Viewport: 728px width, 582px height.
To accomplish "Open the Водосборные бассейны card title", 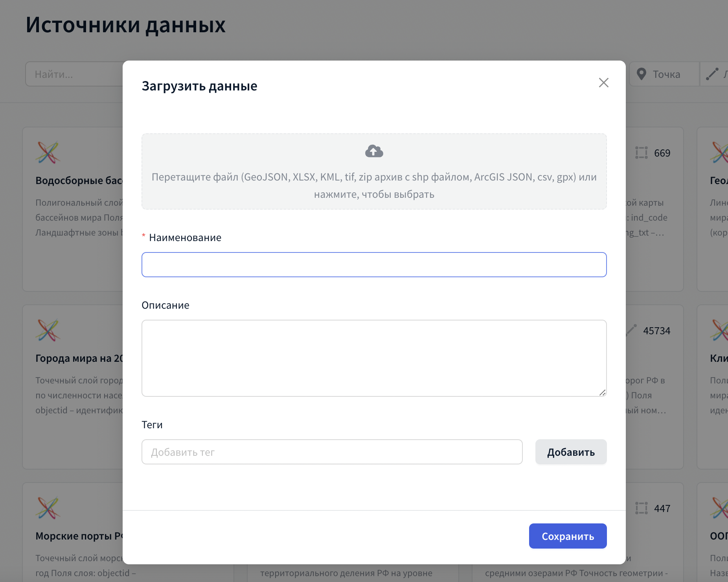I will click(x=79, y=180).
